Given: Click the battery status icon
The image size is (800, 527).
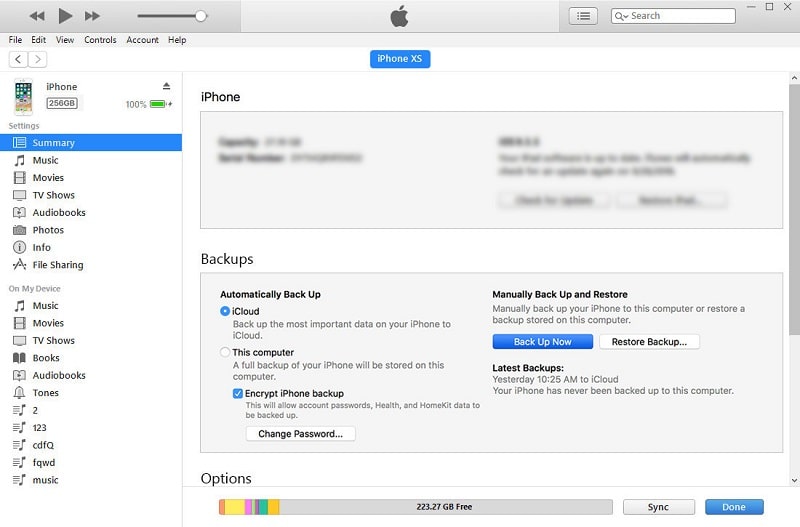Looking at the screenshot, I should pyautogui.click(x=160, y=104).
